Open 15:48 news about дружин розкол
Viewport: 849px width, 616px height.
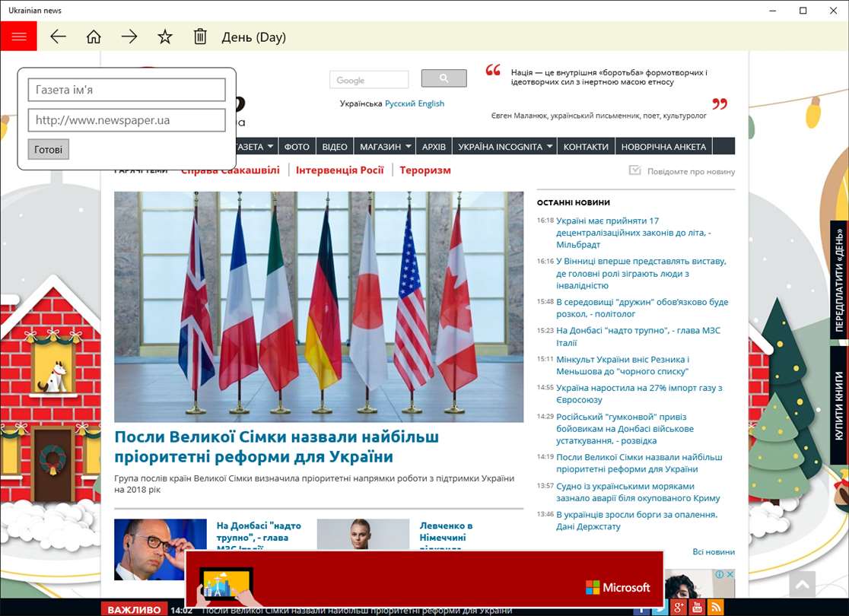642,307
